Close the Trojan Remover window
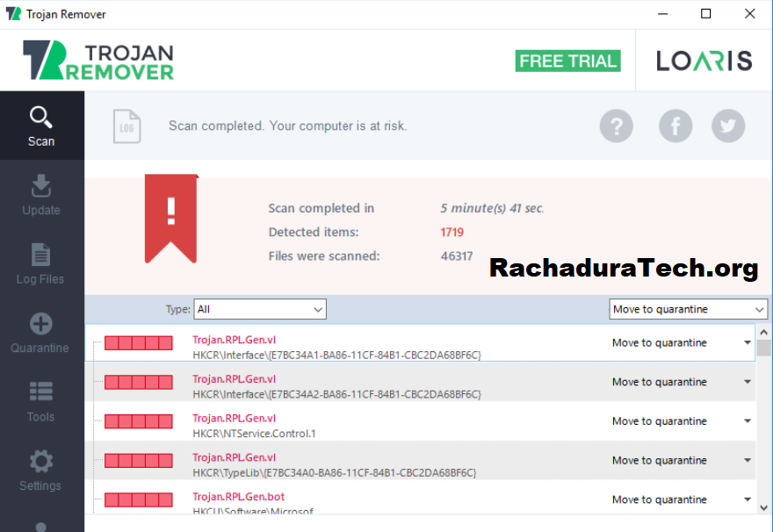The width and height of the screenshot is (773, 532). tap(750, 14)
